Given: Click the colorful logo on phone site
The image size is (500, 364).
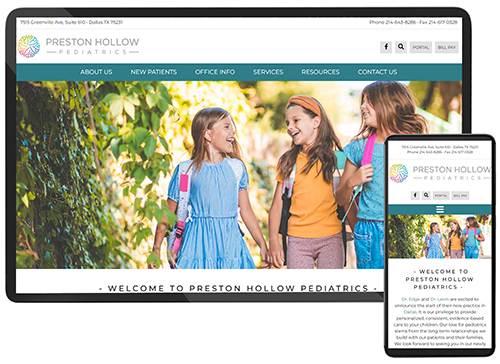Looking at the screenshot, I should coord(399,173).
